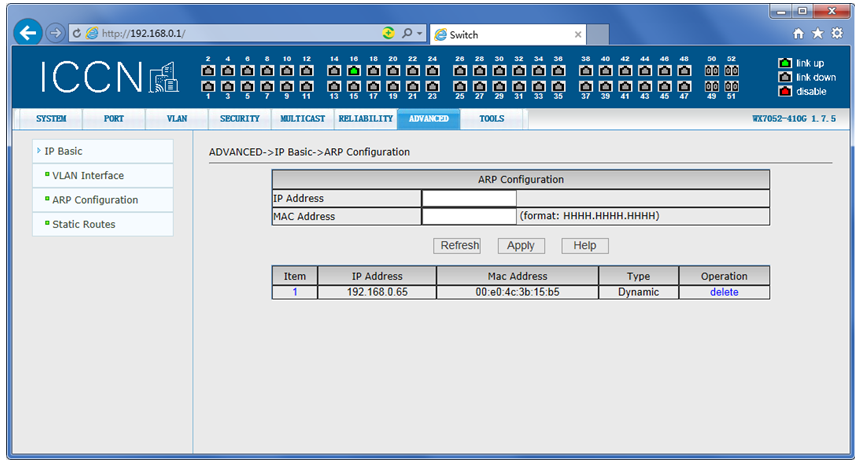Screen dimensions: 860x461
Task: Click port 48 icon on switch panel
Action: point(684,71)
